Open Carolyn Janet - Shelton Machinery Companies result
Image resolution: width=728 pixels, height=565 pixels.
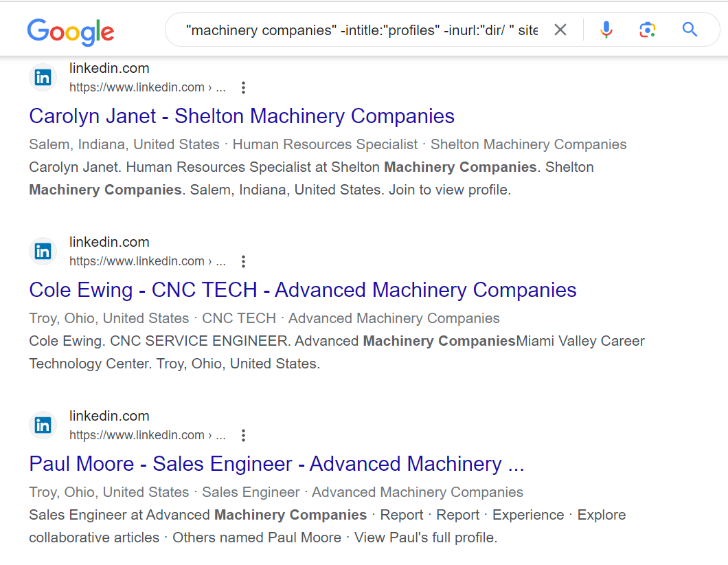(x=242, y=116)
